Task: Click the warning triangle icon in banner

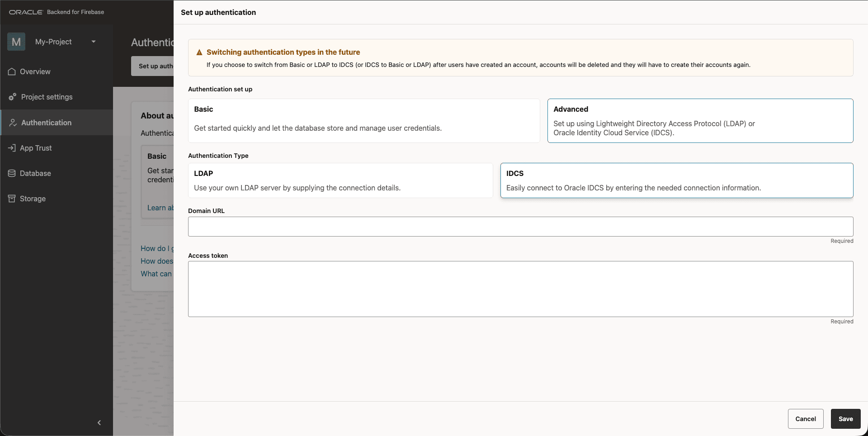Action: click(x=199, y=52)
